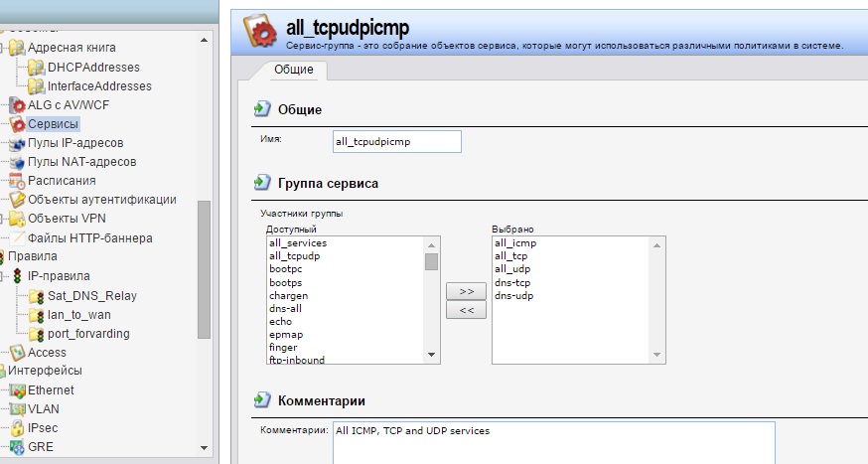Select finger in Доступный list
The image size is (868, 464).
click(283, 347)
